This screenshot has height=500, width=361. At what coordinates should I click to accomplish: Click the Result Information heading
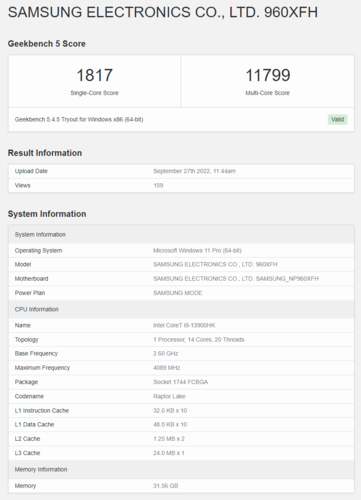[45, 153]
